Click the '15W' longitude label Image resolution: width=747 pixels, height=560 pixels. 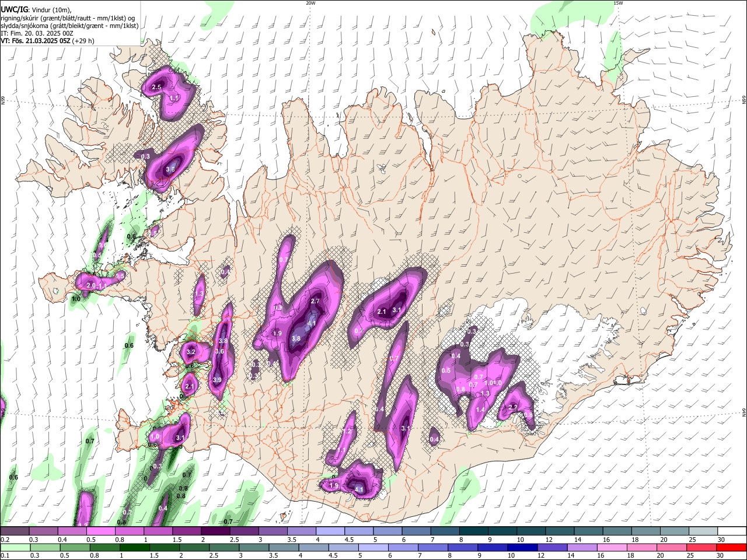coord(618,3)
